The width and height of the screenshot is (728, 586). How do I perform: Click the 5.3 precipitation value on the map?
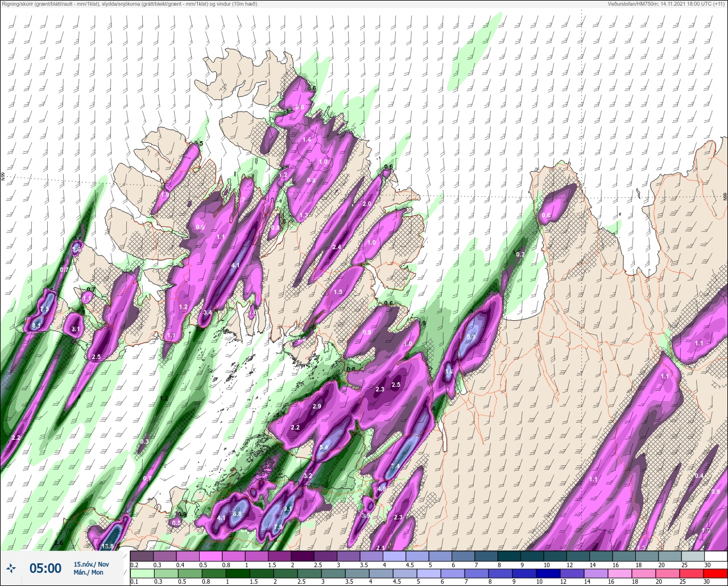pyautogui.click(x=470, y=337)
